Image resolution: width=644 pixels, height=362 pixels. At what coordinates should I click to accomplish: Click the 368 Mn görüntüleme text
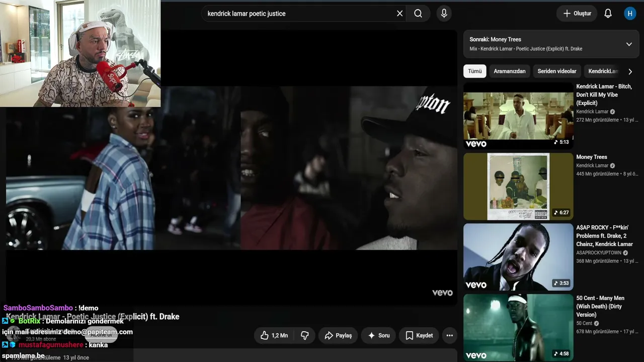(x=598, y=261)
